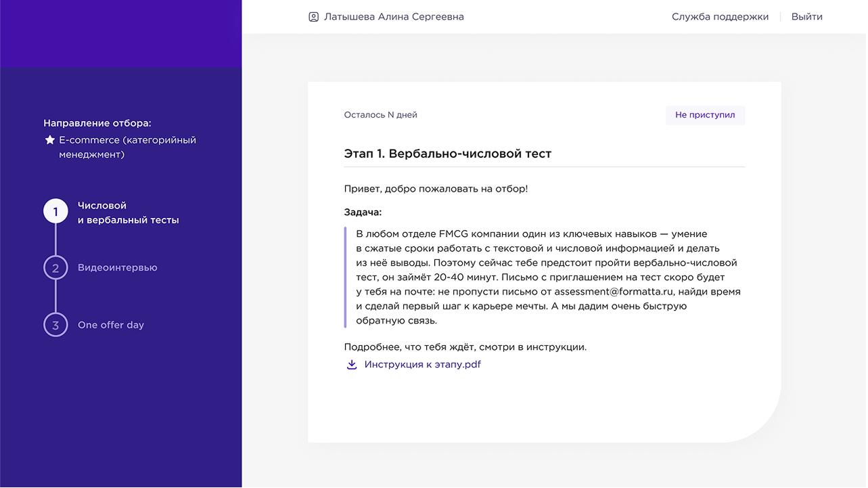
Task: Select step 2 circle in sidebar
Action: click(55, 268)
